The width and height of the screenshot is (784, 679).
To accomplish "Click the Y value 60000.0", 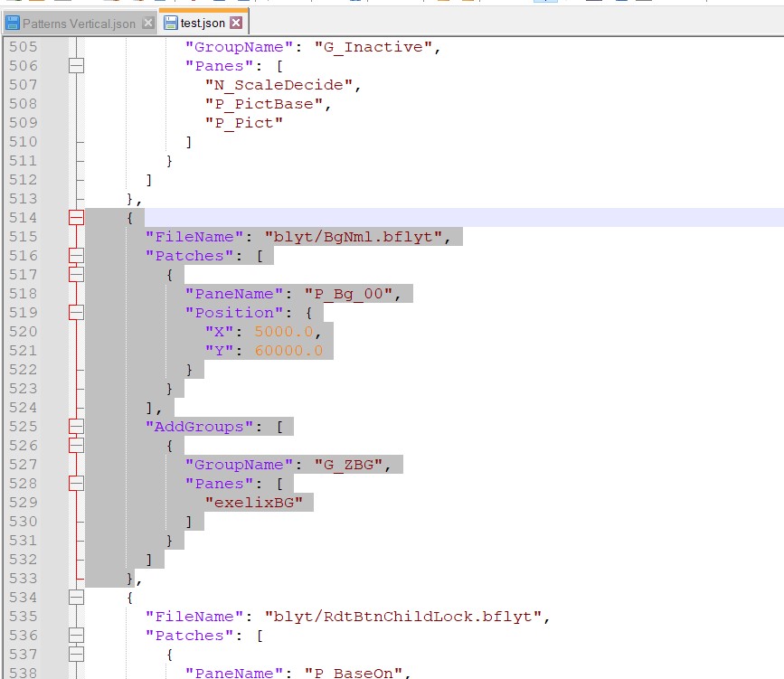I will pos(289,351).
